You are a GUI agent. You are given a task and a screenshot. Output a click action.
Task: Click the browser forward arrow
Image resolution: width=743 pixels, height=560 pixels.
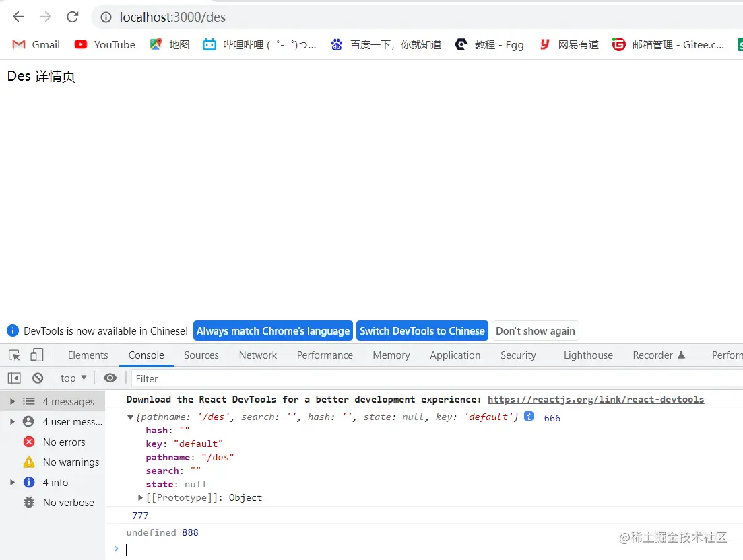click(x=46, y=17)
